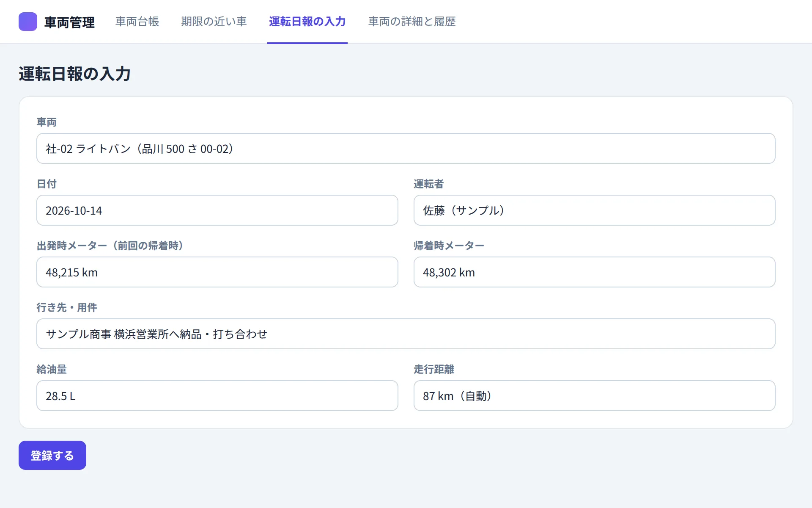The height and width of the screenshot is (508, 812).
Task: Open the 運転者 field showing 佐藤
Action: [x=594, y=210]
